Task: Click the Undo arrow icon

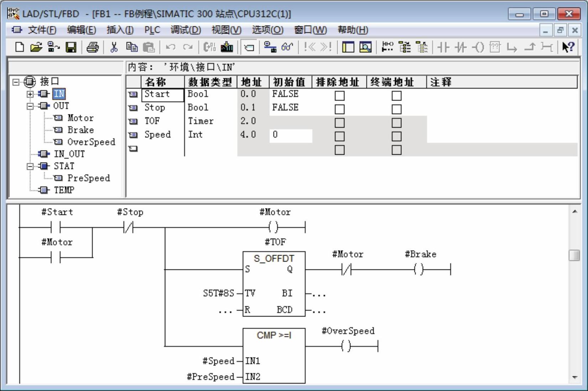Action: click(x=171, y=47)
